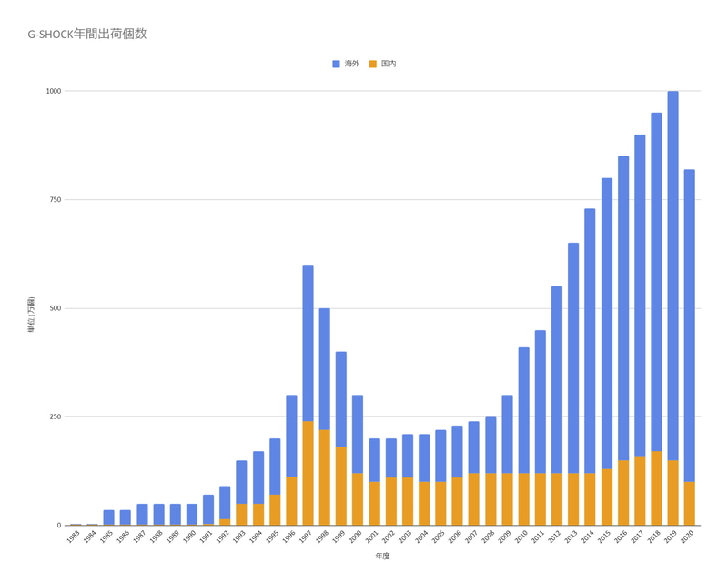The image size is (728, 562).
Task: Select the orange bar segment for 1997
Action: (x=308, y=474)
